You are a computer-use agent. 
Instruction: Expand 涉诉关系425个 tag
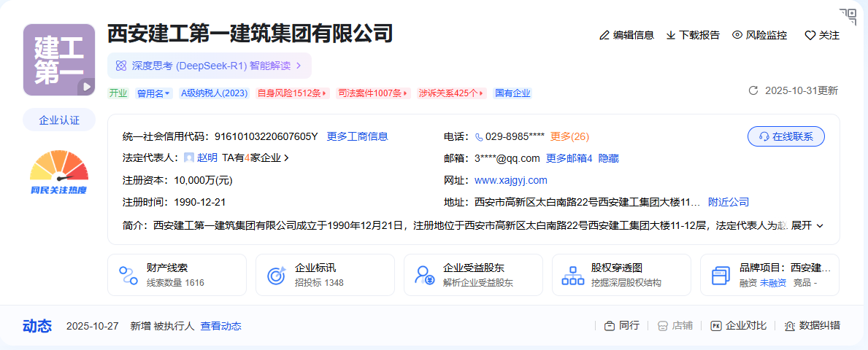click(x=452, y=93)
